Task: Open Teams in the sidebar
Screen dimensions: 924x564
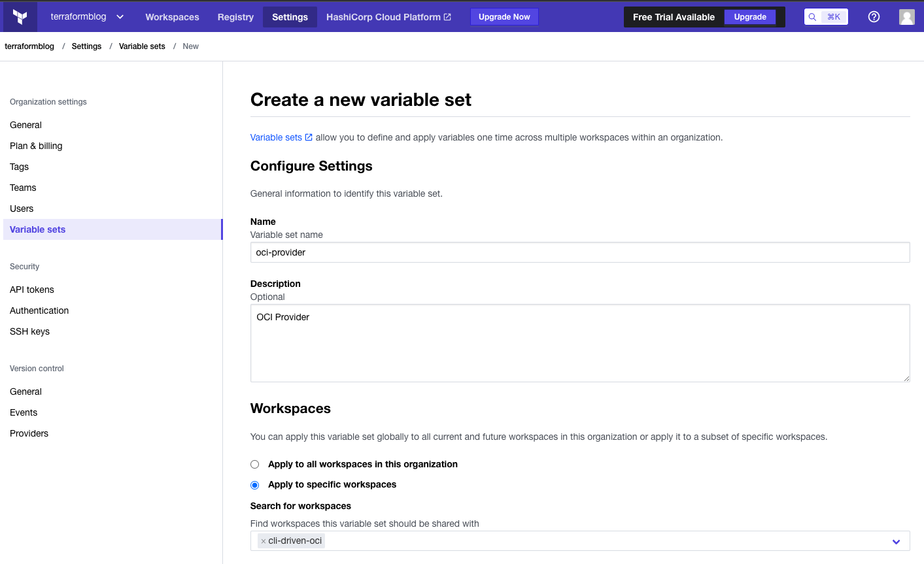Action: click(23, 188)
